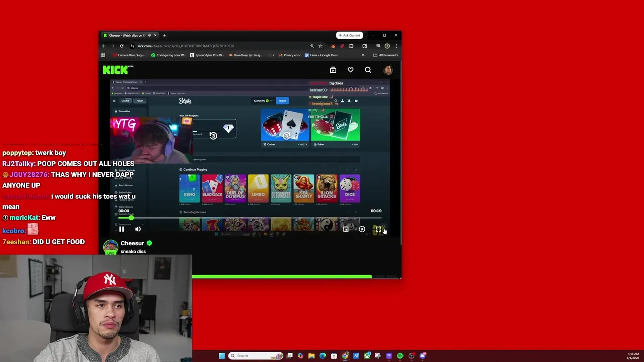Click the Chrome profile icon in toolbar

[387, 46]
